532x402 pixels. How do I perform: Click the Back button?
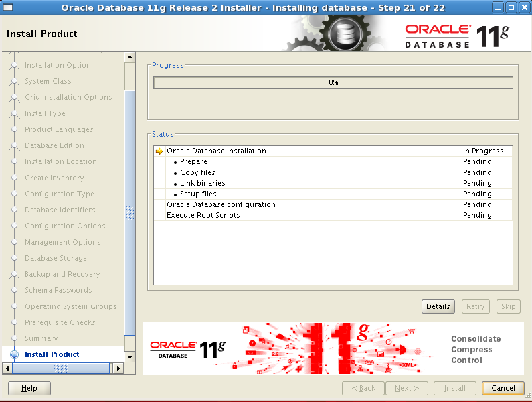(x=363, y=388)
